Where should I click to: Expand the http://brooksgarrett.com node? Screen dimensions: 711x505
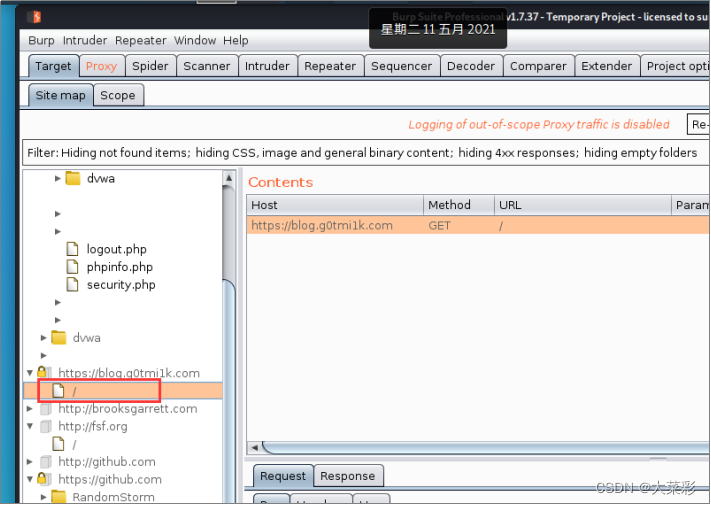[30, 409]
